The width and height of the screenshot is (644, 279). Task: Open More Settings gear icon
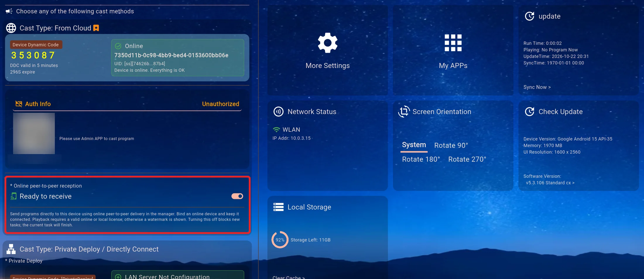point(328,43)
